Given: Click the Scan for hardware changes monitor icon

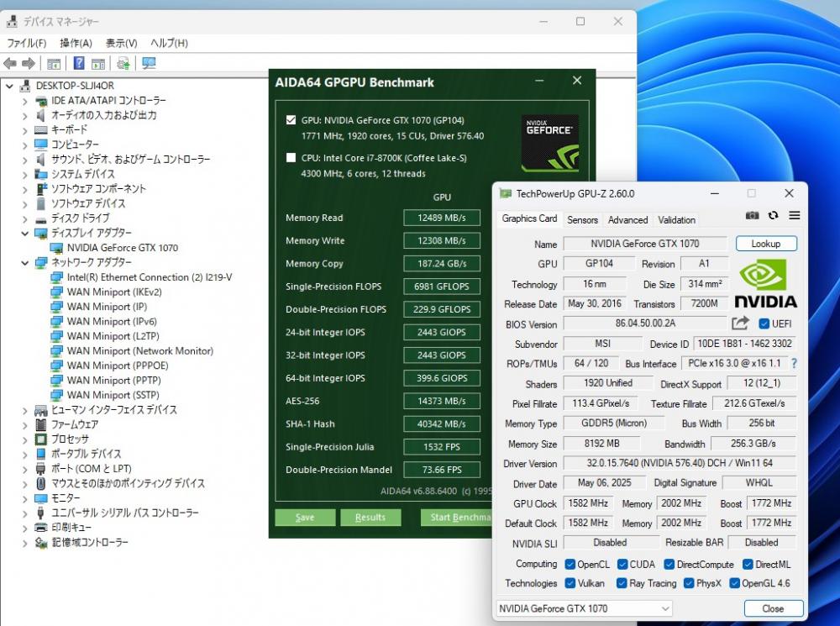Looking at the screenshot, I should 149,63.
